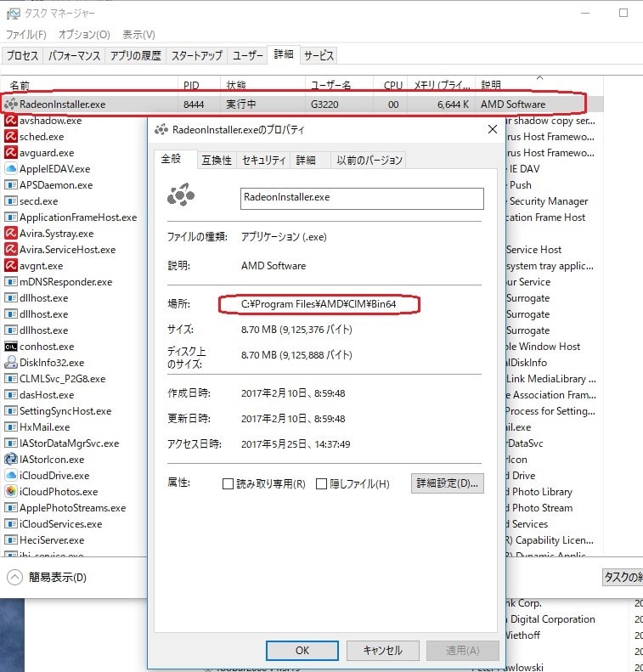Click the RadeonInstaller.exe icon in the process list

tap(11, 104)
